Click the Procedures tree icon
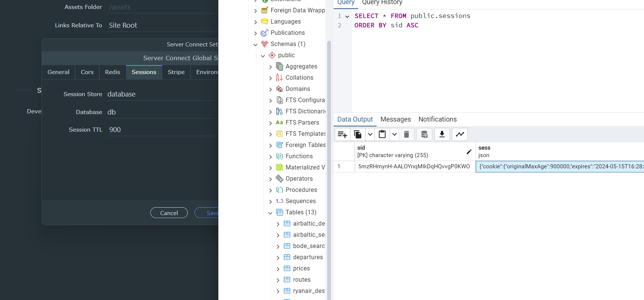Screen dimensions: 644x300 point(279,190)
